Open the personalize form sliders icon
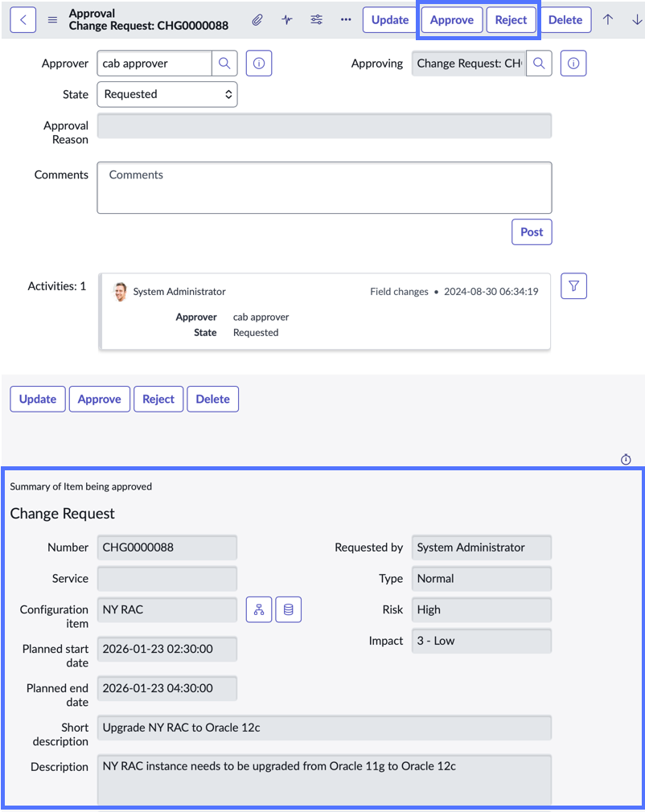Image resolution: width=645 pixels, height=812 pixels. click(317, 20)
